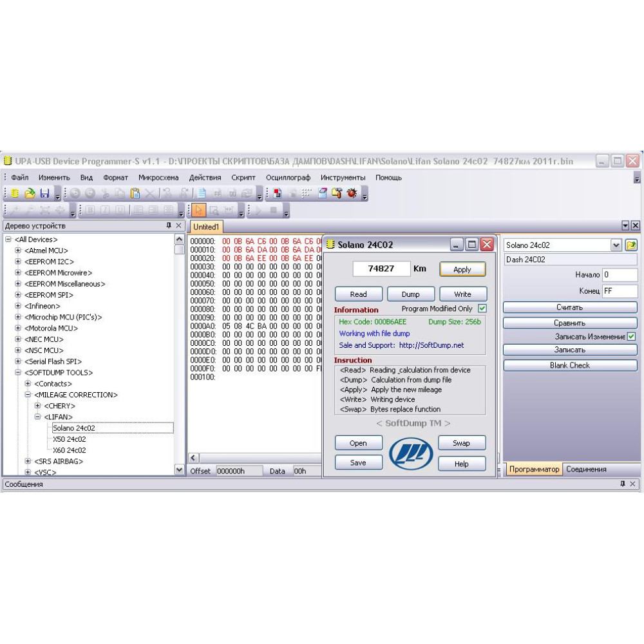Select the X50 24c02 tree item

pos(70,439)
